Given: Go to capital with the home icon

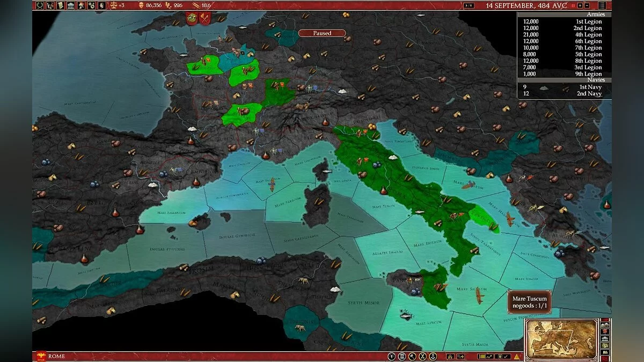Looking at the screenshot, I should (450, 357).
